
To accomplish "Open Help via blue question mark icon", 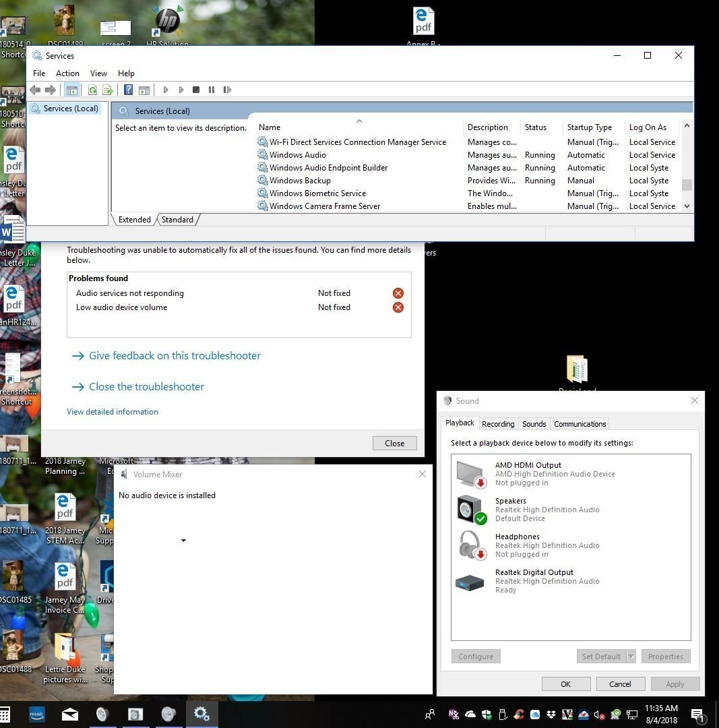I will 129,90.
